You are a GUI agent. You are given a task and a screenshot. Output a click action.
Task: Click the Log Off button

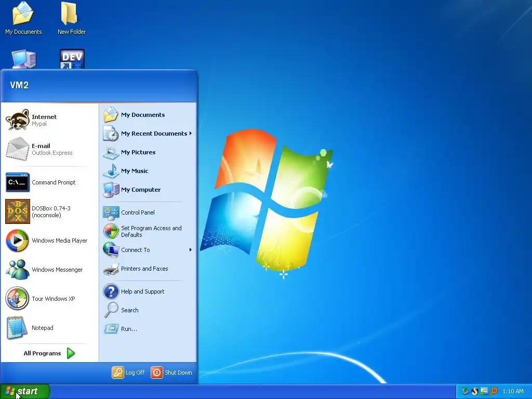128,373
